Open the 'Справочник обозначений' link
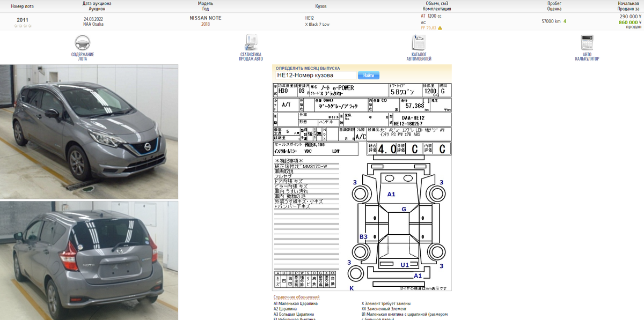Viewport: 644px width, 320px height. [x=296, y=297]
